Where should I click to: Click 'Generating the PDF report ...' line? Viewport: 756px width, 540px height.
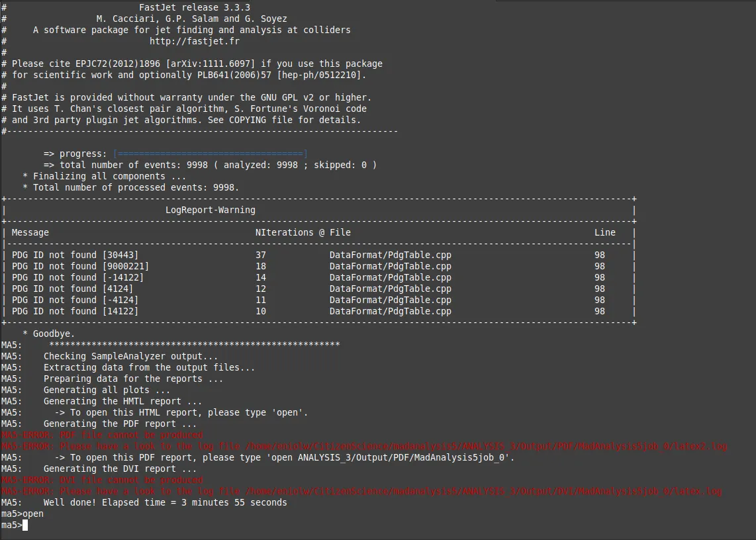pyautogui.click(x=120, y=424)
